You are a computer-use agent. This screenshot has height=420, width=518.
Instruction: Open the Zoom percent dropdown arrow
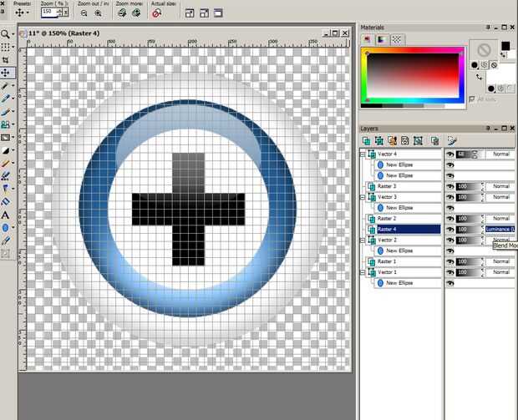point(66,13)
